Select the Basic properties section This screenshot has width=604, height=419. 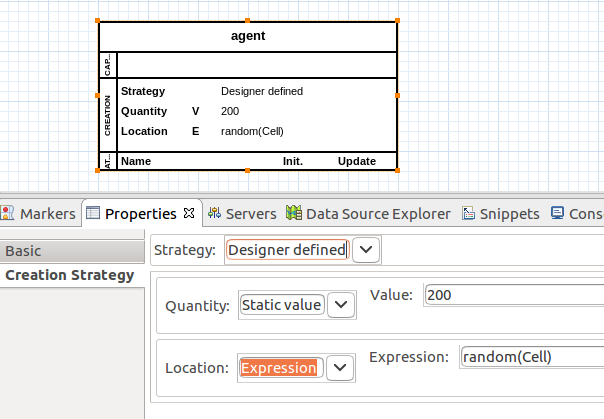[72, 251]
